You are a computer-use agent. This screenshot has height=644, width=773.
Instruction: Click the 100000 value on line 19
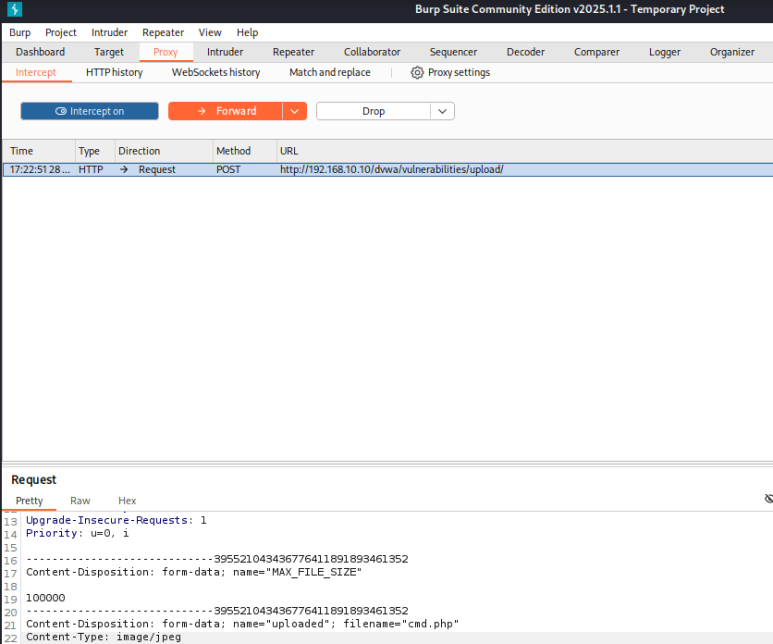coord(45,598)
